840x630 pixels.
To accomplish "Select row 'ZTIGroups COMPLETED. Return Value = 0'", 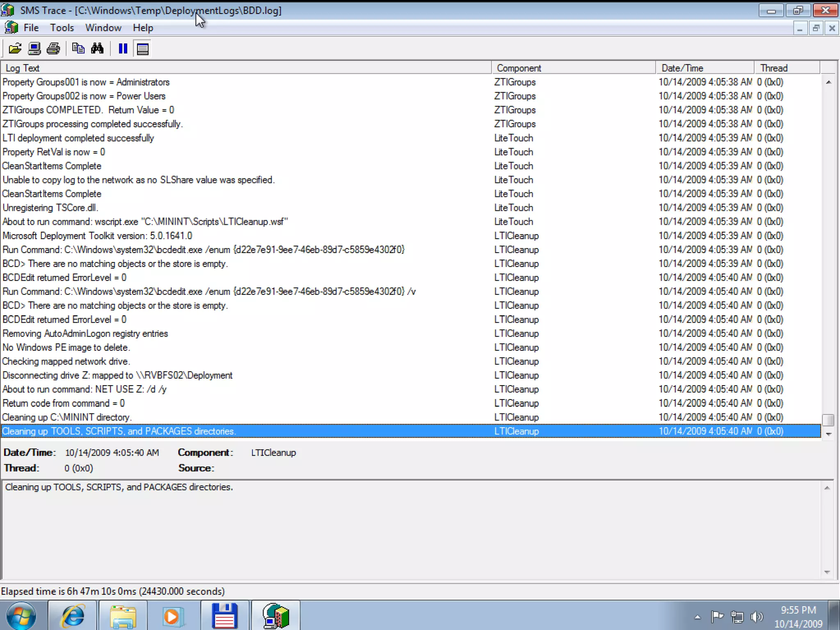I will tap(410, 110).
